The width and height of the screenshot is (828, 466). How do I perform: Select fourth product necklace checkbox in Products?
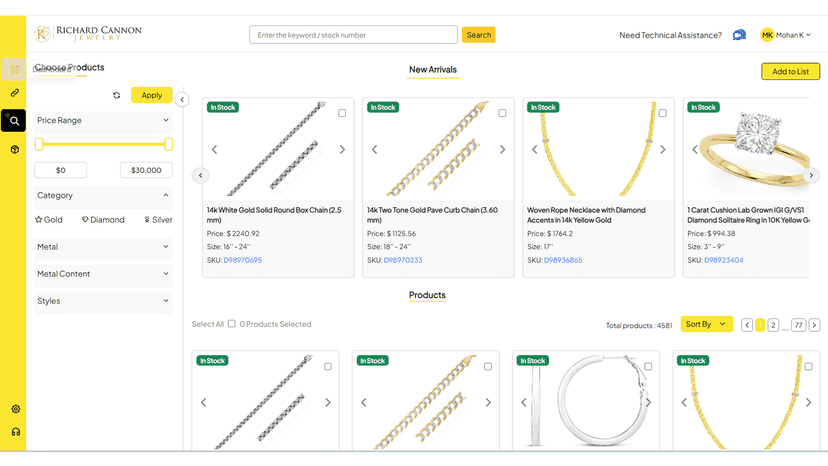pyautogui.click(x=808, y=367)
